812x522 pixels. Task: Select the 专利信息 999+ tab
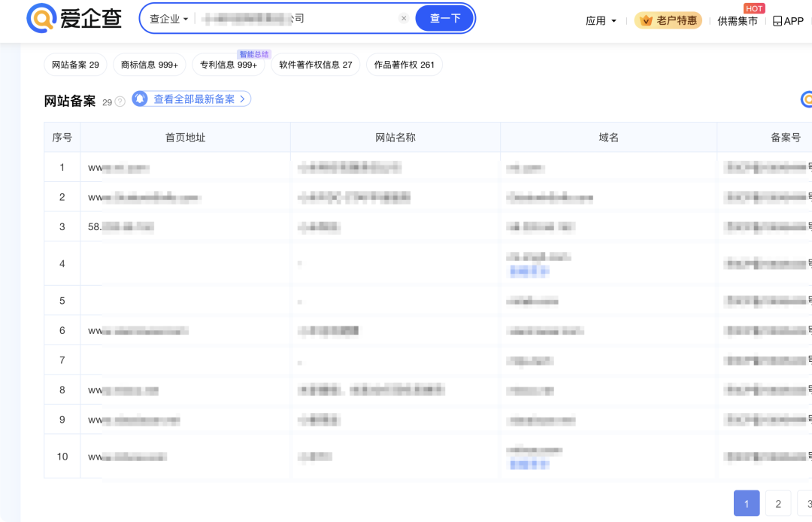(x=229, y=65)
